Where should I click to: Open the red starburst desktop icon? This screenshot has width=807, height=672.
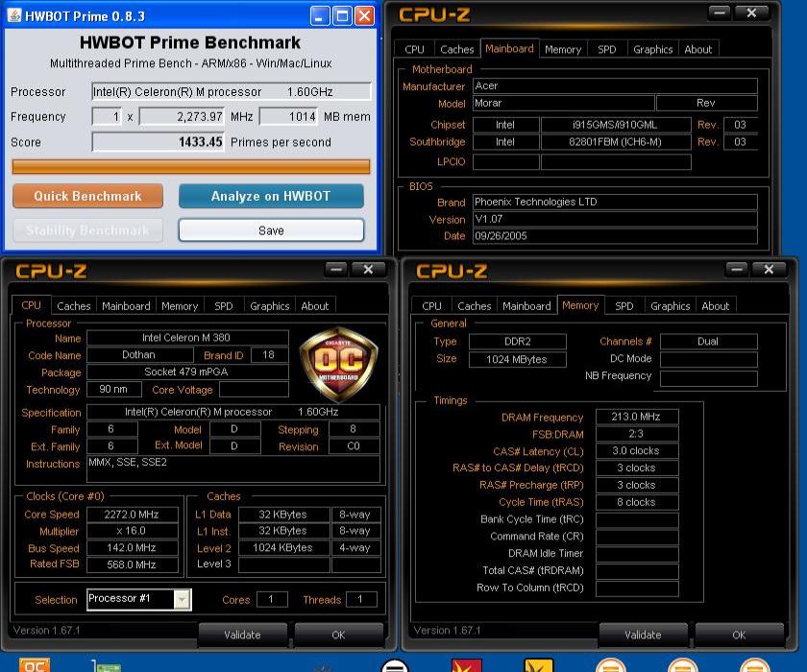(466, 665)
